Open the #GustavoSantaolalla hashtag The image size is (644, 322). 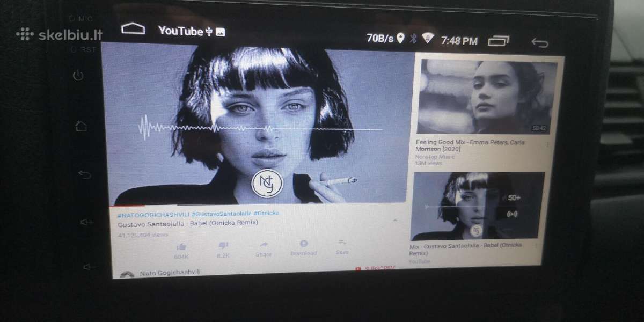pyautogui.click(x=221, y=214)
